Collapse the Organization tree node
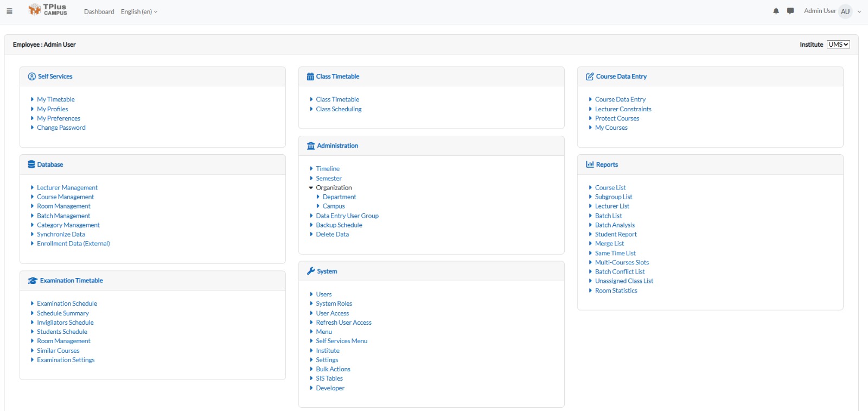868x411 pixels. [311, 188]
